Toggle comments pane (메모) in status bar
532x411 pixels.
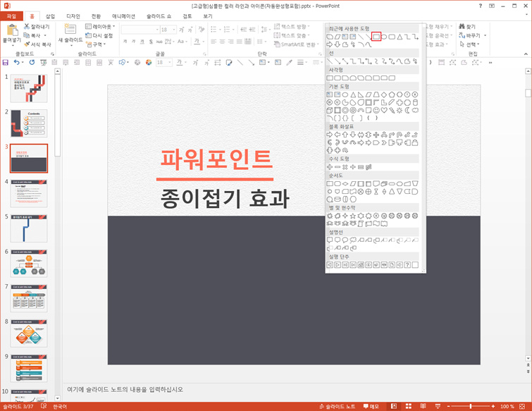click(371, 406)
